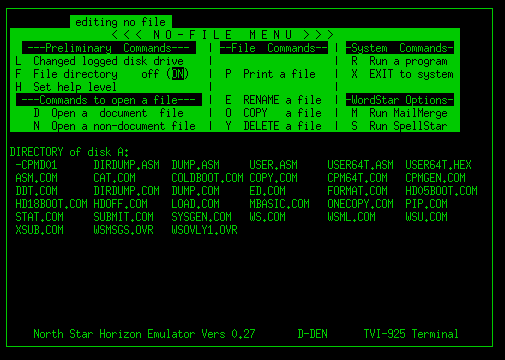Select 'S Run SpellStar' option
The width and height of the screenshot is (505, 360).
point(399,126)
